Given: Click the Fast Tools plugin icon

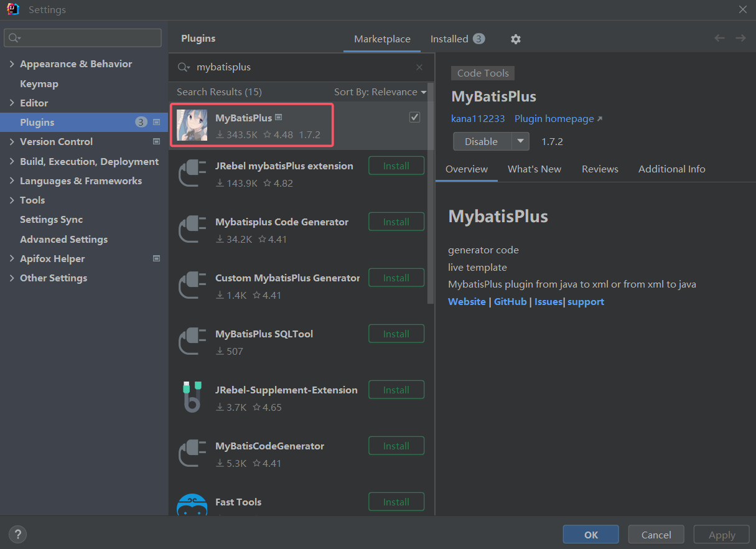Looking at the screenshot, I should coord(192,505).
